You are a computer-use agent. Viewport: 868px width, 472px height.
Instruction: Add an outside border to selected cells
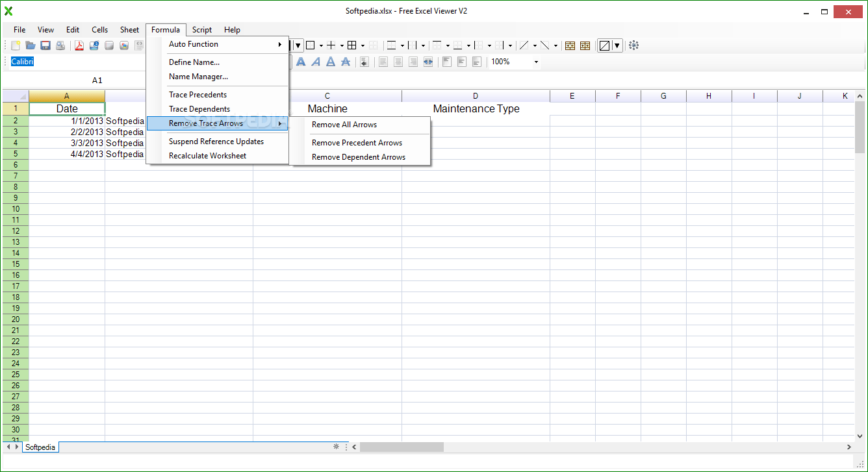pos(311,45)
